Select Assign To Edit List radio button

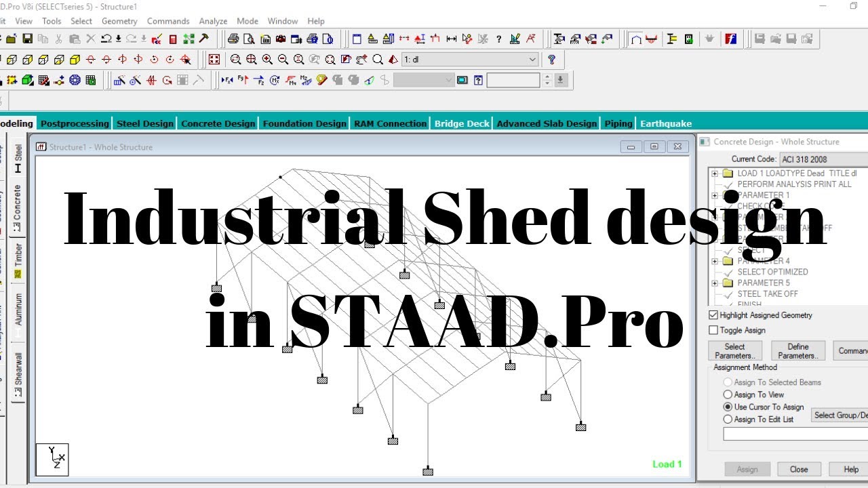click(728, 420)
